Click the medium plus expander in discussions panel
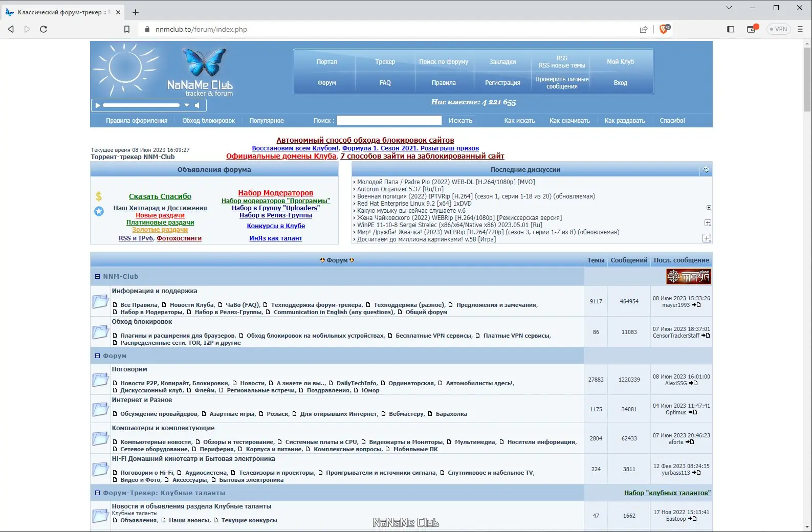The image size is (812, 532). click(x=708, y=223)
